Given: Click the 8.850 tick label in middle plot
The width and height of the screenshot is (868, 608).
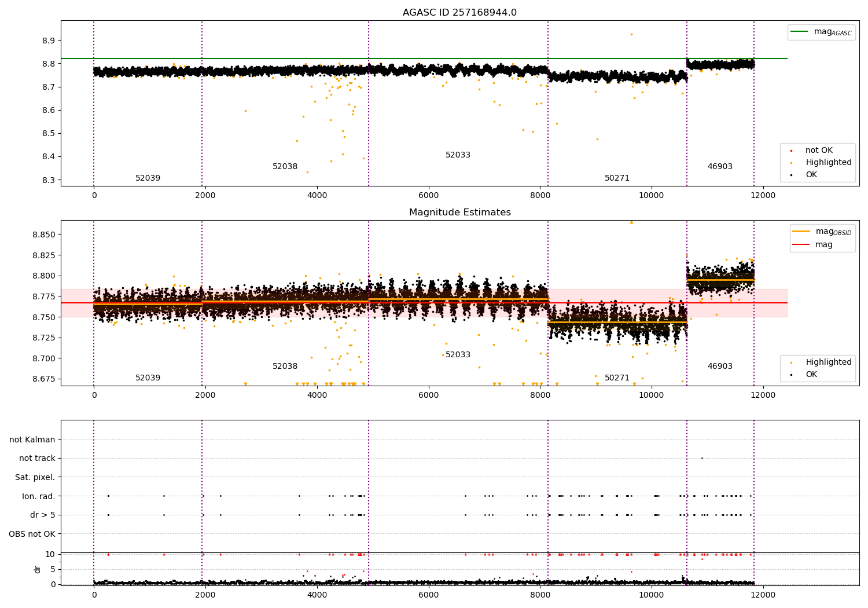Looking at the screenshot, I should pos(44,235).
